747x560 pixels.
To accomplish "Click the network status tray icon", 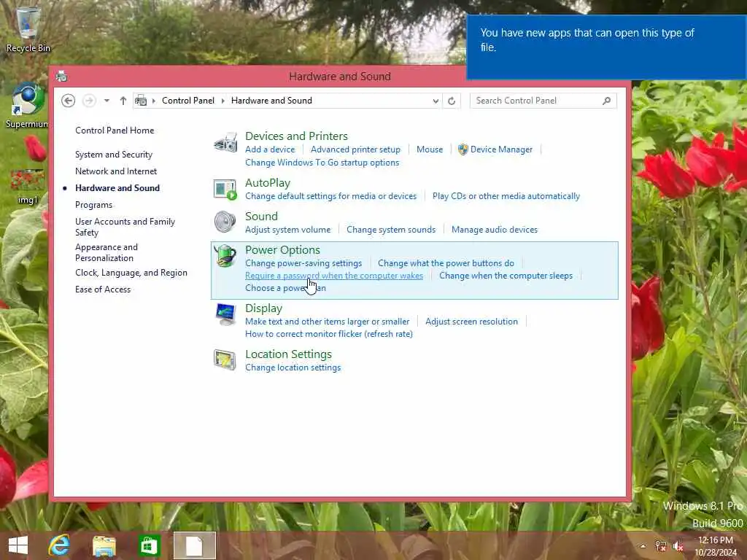I will click(661, 546).
